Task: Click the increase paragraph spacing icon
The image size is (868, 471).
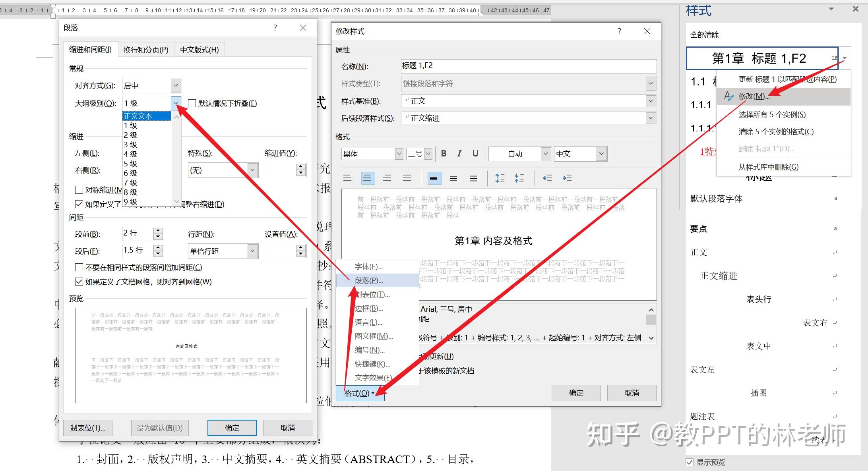Action: (x=500, y=178)
